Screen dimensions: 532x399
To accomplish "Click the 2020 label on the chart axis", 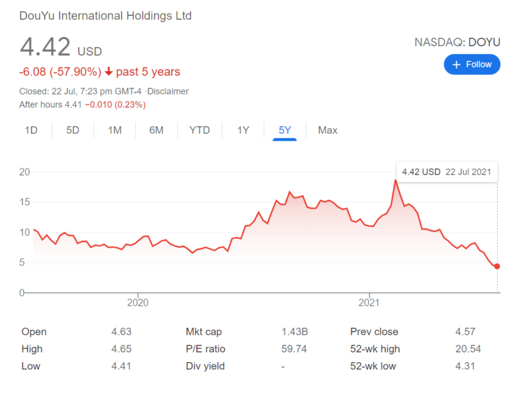I will [x=138, y=303].
